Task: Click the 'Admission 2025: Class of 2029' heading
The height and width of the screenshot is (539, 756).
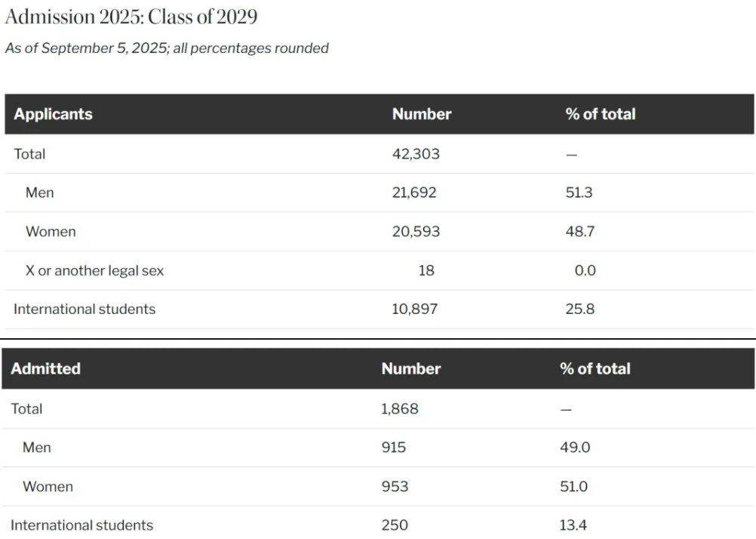Action: pyautogui.click(x=131, y=17)
